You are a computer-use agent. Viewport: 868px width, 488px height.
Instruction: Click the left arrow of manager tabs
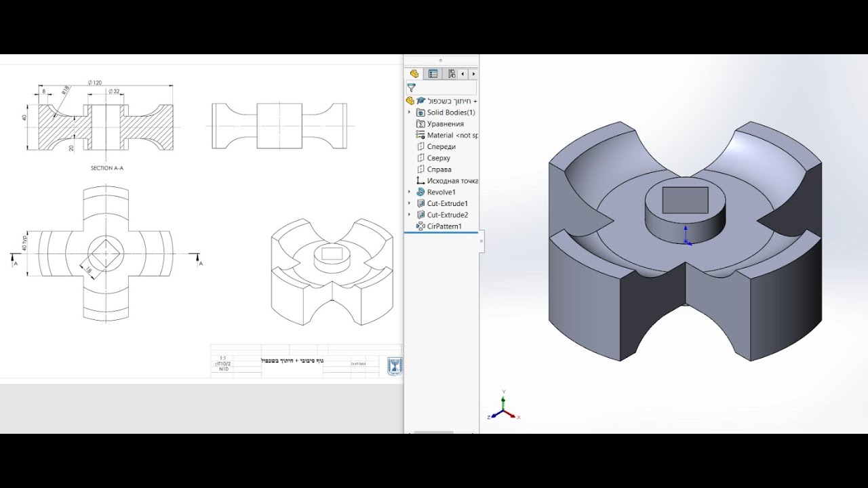click(x=463, y=74)
